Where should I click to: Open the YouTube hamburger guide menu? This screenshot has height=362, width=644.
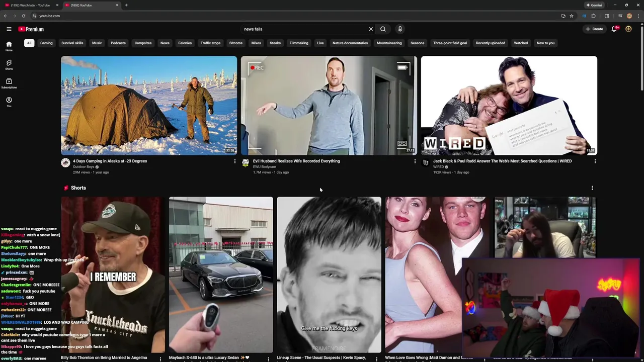click(x=9, y=29)
